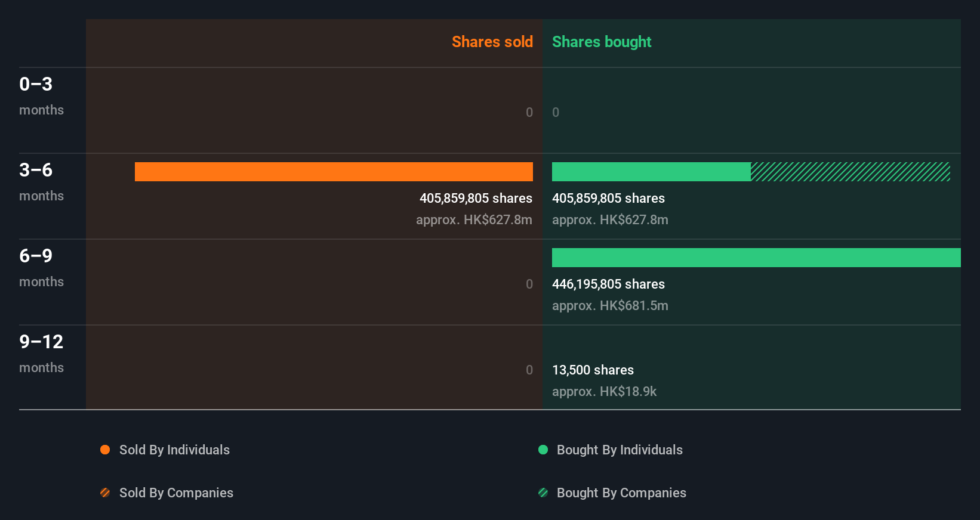The image size is (980, 520).
Task: Click the 405,859,805 shares sold value
Action: (x=476, y=199)
